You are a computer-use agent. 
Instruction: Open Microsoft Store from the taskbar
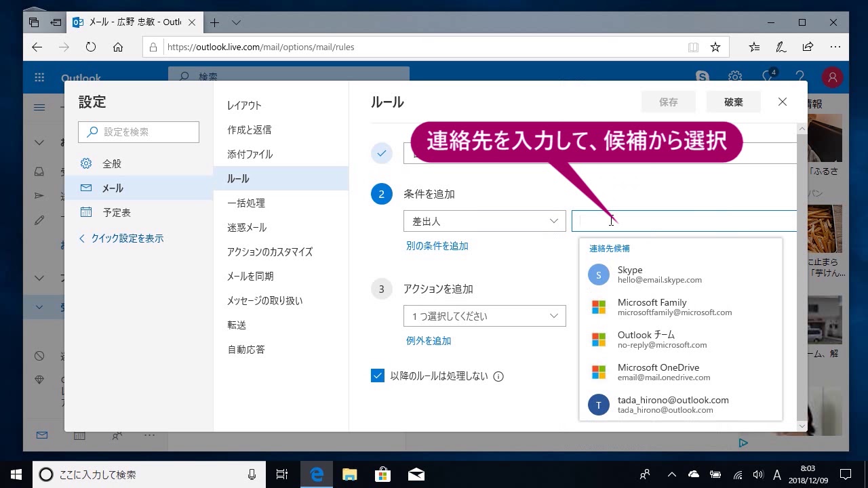tap(382, 474)
